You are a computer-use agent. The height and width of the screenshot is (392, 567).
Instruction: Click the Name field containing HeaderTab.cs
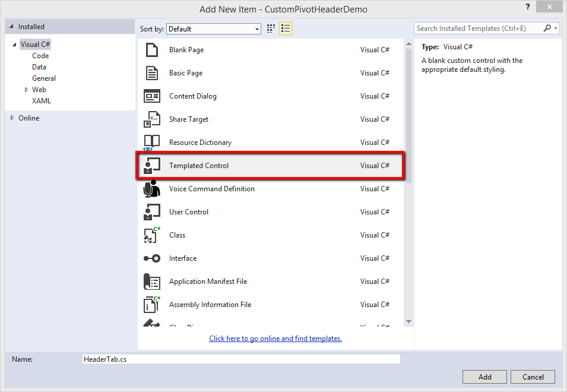[x=241, y=359]
